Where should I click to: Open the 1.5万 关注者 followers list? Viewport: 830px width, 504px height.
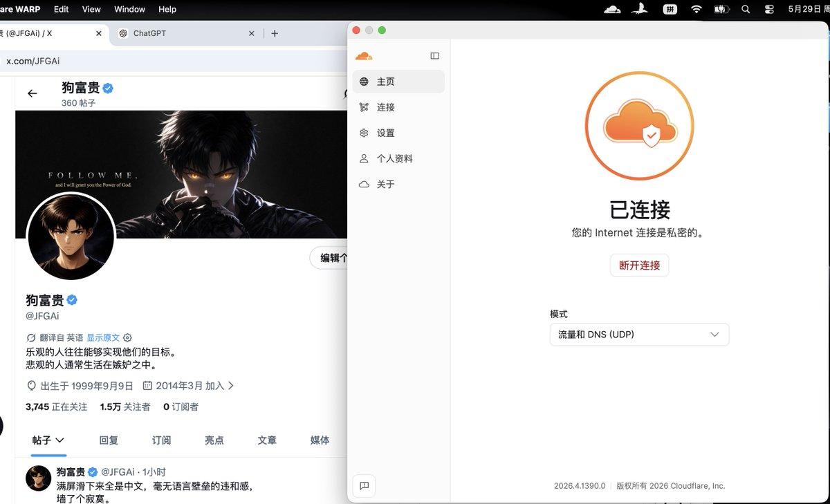click(125, 407)
